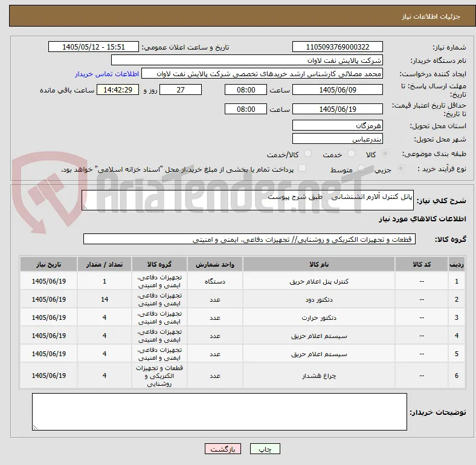
Task: Click the سیستم اعلام حریق name in row 5
Action: [319, 354]
